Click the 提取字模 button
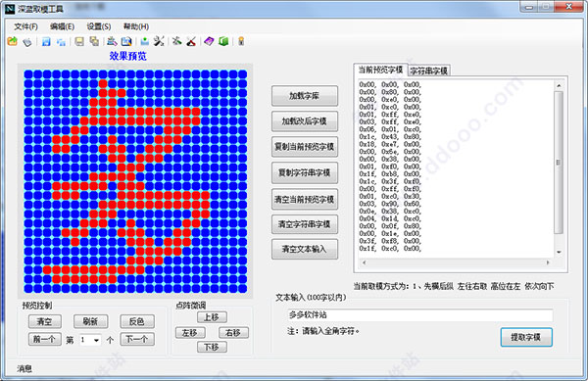588x381 pixels. [526, 337]
